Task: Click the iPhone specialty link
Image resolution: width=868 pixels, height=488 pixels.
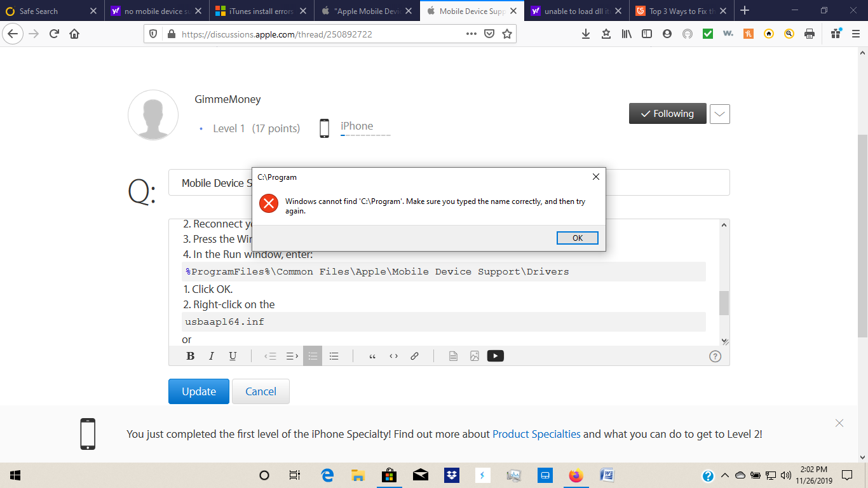Action: [x=356, y=126]
